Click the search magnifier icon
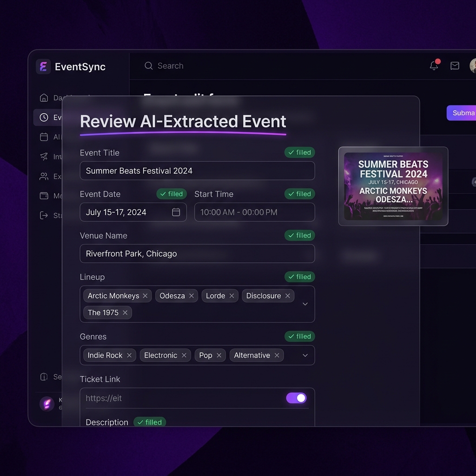 pyautogui.click(x=148, y=66)
